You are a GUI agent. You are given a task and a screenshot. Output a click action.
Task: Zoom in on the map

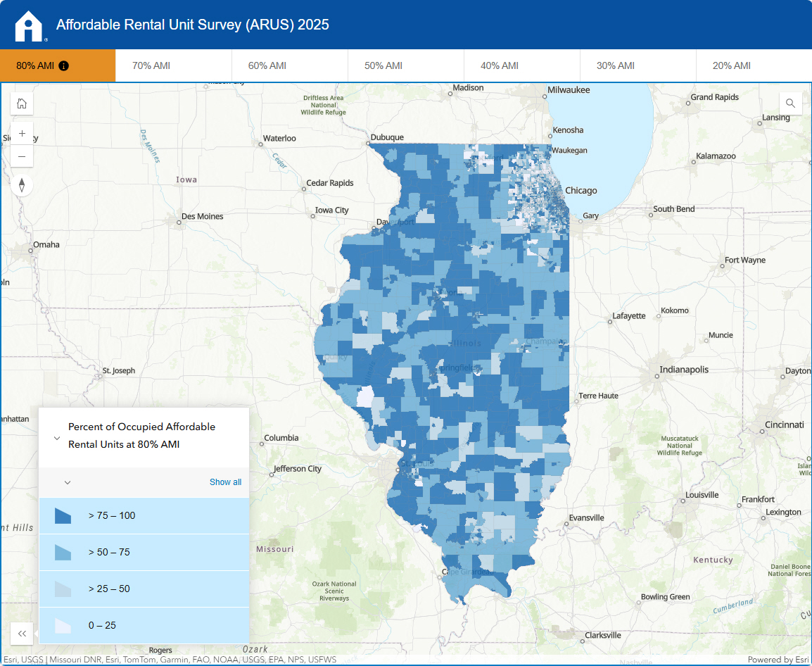[x=22, y=134]
